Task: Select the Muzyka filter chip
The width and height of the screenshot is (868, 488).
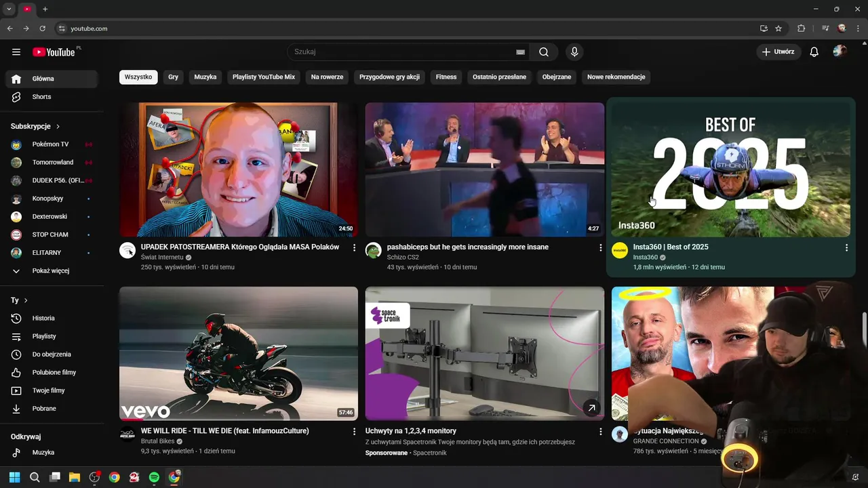Action: (x=205, y=77)
